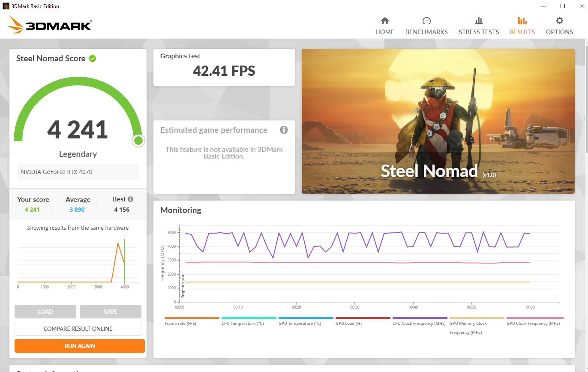This screenshot has height=372, width=588.
Task: Toggle Frame rate (FPS) legend swatch
Action: click(x=192, y=318)
